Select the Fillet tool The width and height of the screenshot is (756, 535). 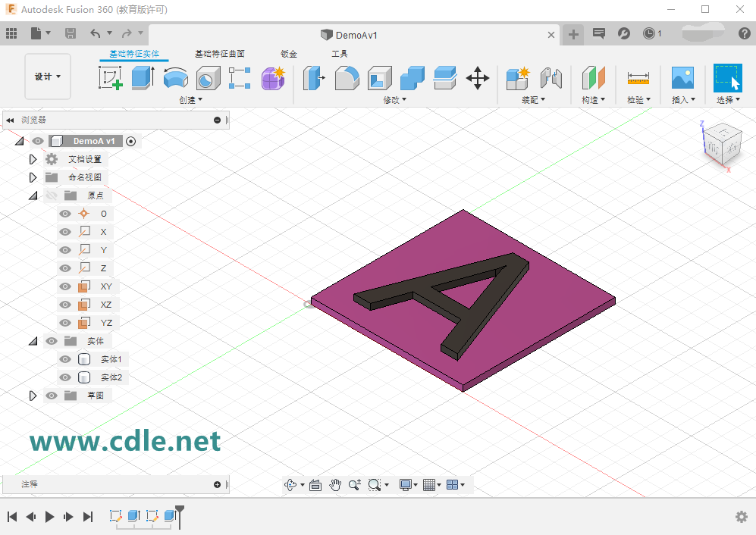347,78
